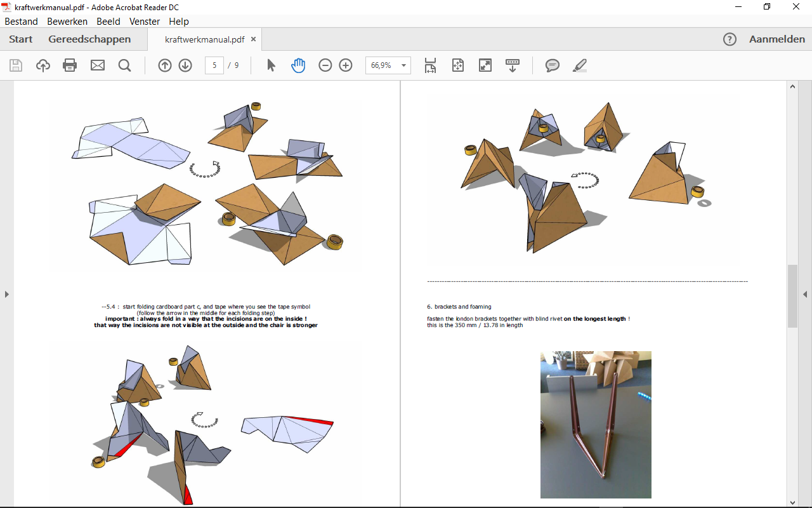Click the Aanmelden sign-in button
Screen dimensions: 812x508
click(777, 39)
